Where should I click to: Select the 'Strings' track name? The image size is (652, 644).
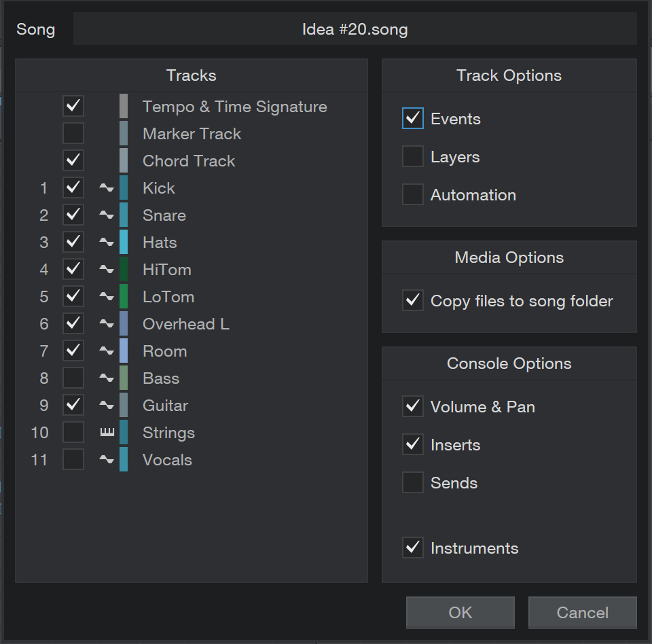point(169,433)
